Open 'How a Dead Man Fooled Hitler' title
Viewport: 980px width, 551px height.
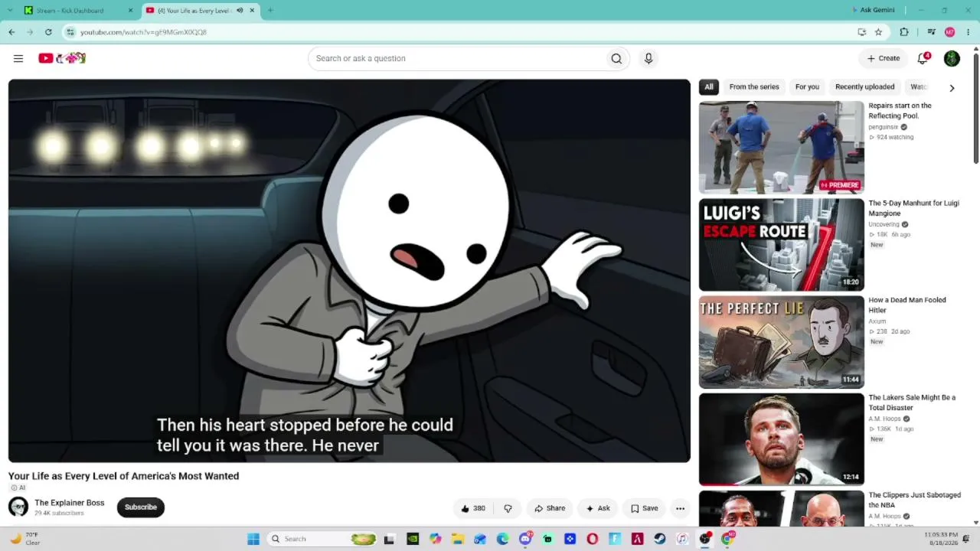[907, 305]
